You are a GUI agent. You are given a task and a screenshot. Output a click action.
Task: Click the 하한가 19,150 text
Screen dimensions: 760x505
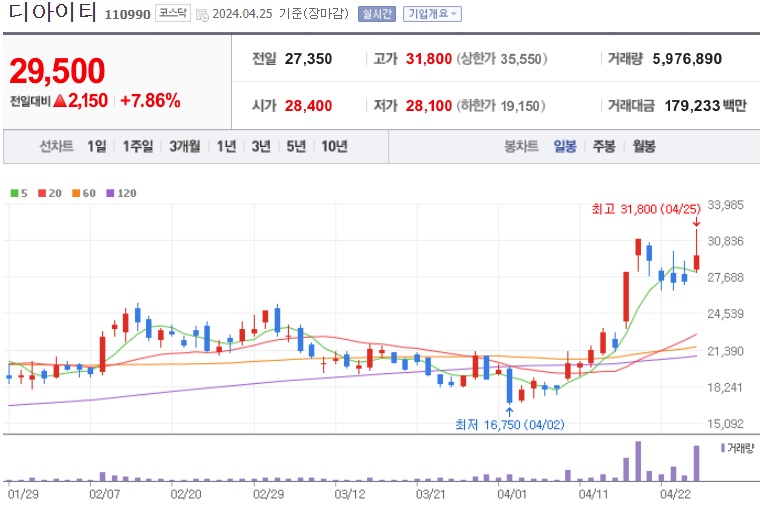(501, 106)
